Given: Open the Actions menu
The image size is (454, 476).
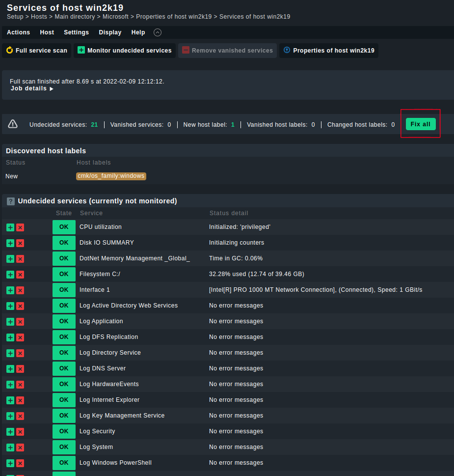Looking at the screenshot, I should (x=18, y=32).
